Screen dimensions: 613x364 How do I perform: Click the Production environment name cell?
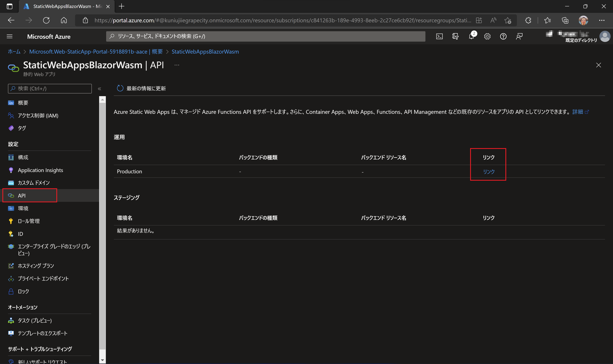(x=129, y=171)
